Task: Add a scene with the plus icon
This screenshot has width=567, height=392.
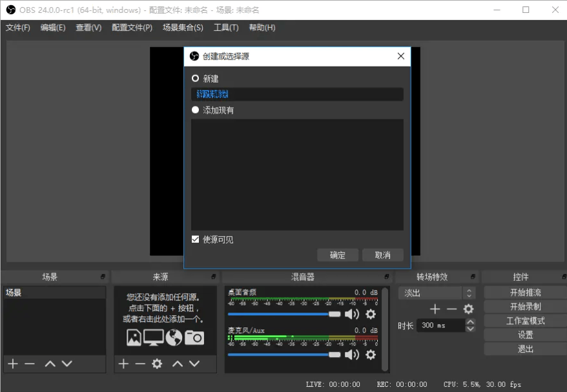Action: point(13,364)
